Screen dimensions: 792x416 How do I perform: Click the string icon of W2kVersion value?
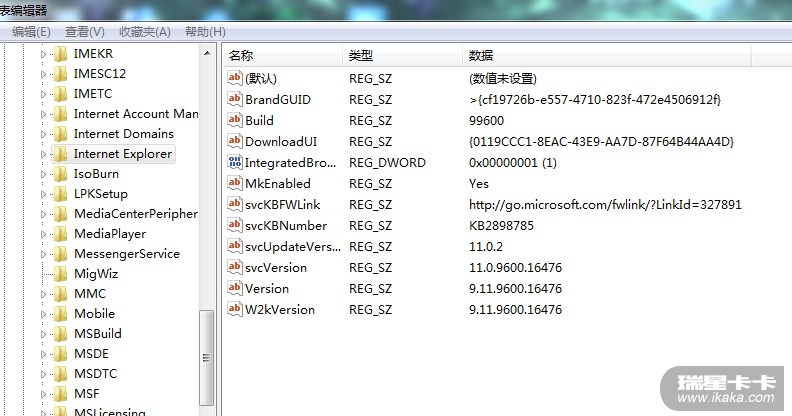(234, 308)
